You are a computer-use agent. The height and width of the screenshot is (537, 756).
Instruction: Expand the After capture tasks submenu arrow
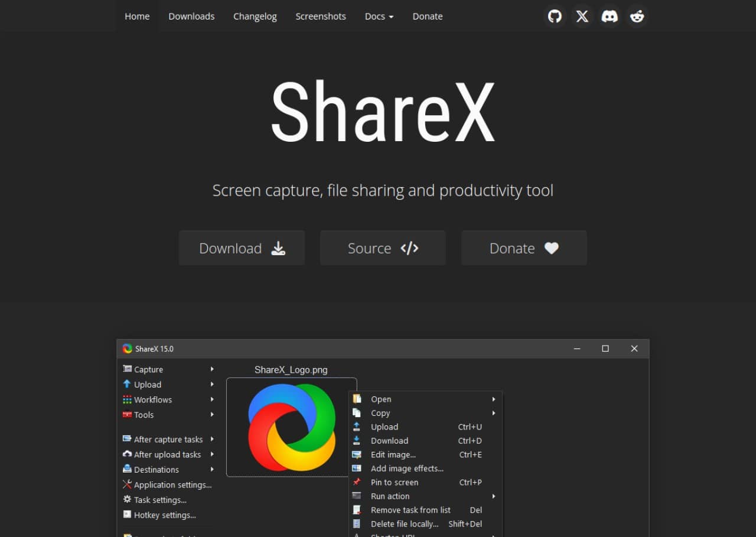pyautogui.click(x=212, y=439)
